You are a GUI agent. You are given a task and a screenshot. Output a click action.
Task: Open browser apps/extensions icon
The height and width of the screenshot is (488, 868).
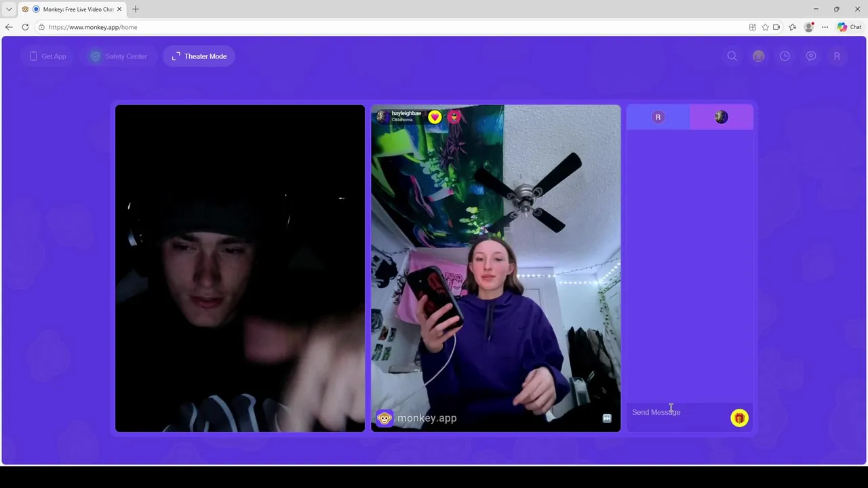(x=753, y=27)
